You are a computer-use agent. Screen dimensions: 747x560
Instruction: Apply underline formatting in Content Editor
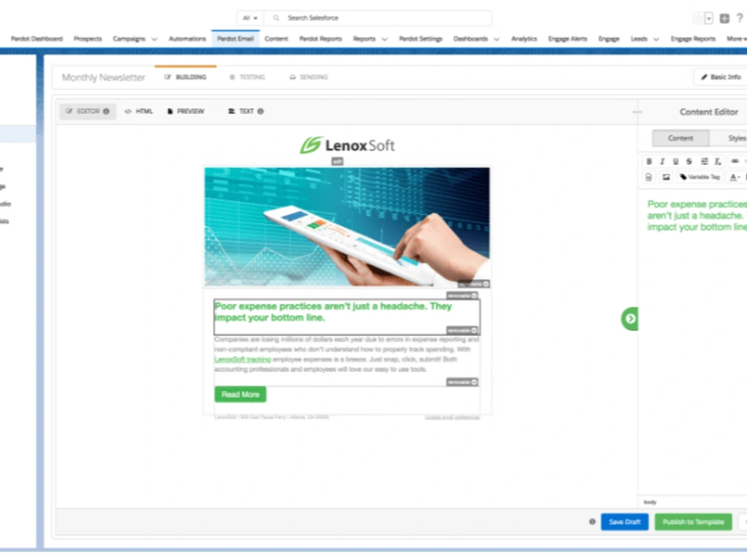tap(675, 161)
